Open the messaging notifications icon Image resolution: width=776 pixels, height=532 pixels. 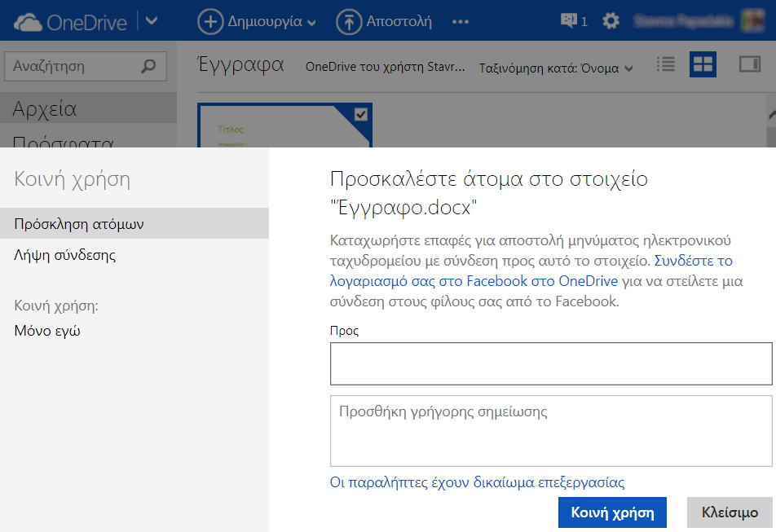click(569, 20)
